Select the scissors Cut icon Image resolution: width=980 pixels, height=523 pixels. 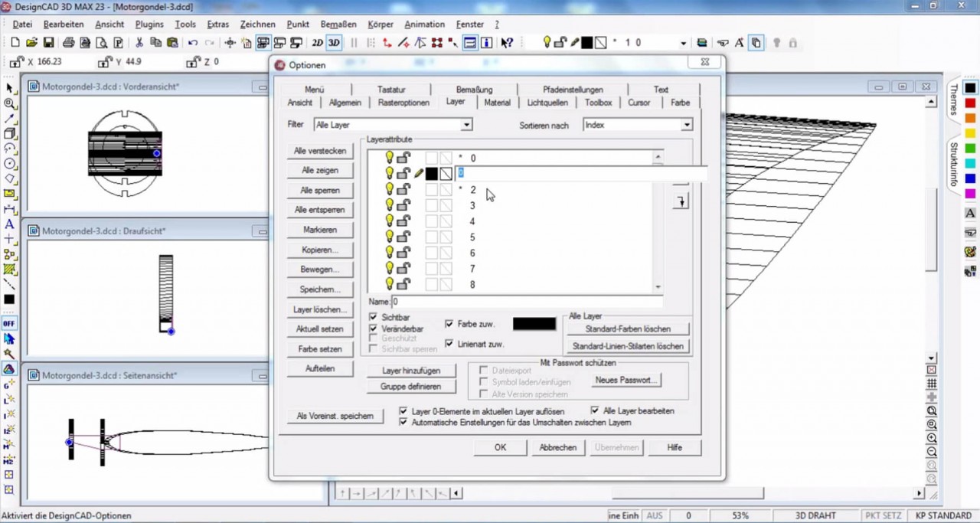point(140,42)
